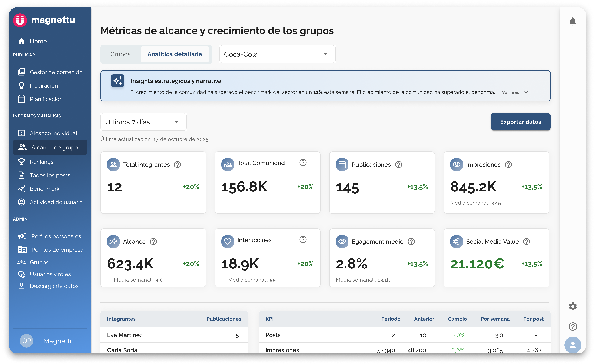The image size is (595, 364).
Task: Select the Analítica detallada tab
Action: tap(175, 54)
